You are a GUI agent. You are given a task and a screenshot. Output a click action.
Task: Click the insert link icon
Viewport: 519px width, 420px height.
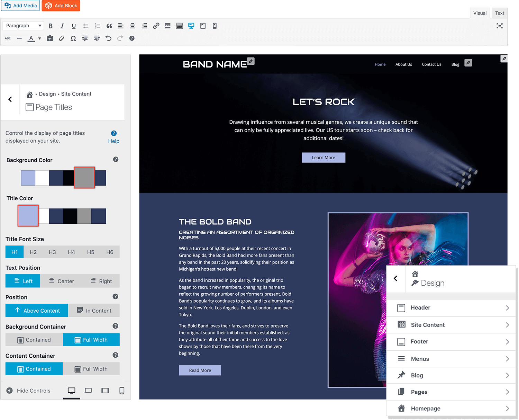[x=156, y=26]
